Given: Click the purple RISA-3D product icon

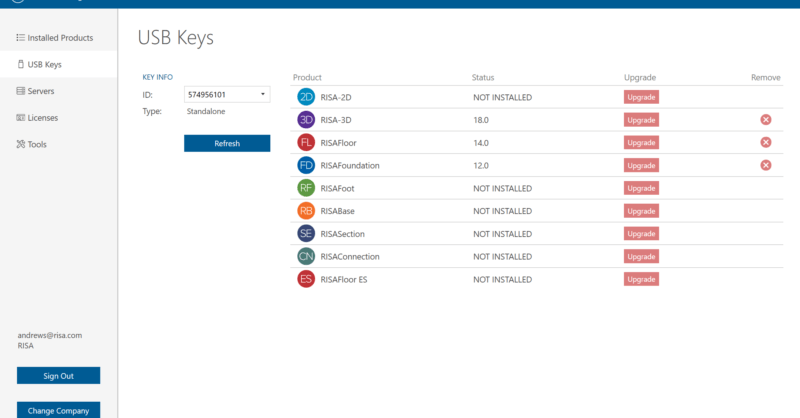Looking at the screenshot, I should point(306,120).
